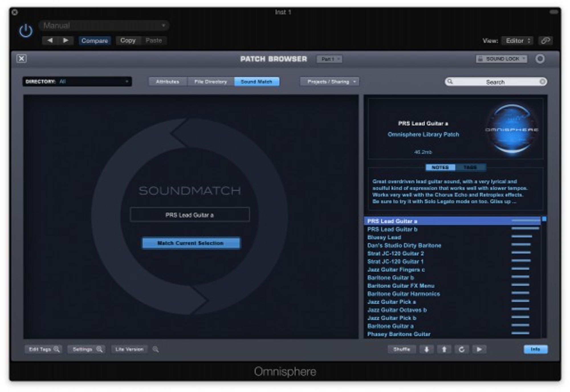Step to previous patch with up arrow
The image size is (570, 392).
coord(444,349)
